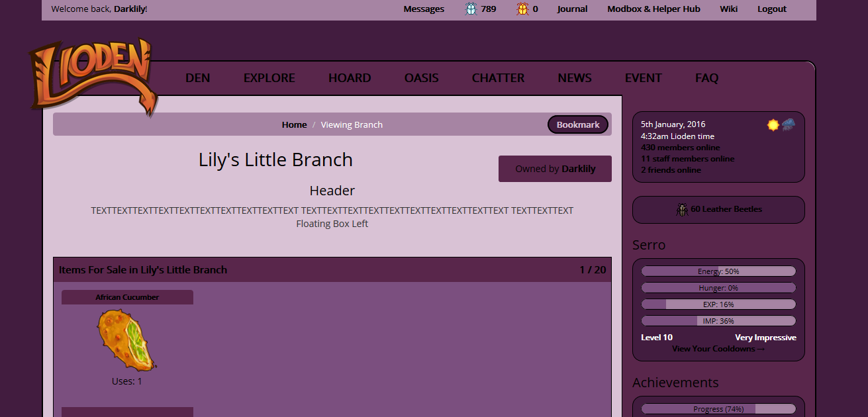Click the Lioden logo
This screenshot has width=868, height=417.
pyautogui.click(x=93, y=73)
